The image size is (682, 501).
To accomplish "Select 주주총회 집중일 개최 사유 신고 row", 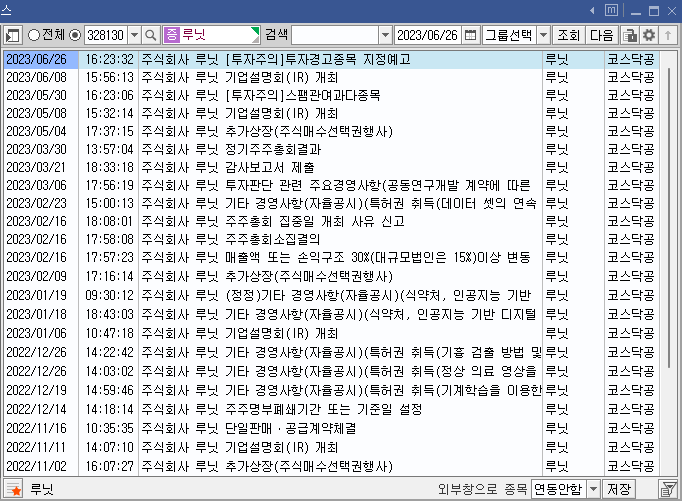I will click(x=331, y=221).
